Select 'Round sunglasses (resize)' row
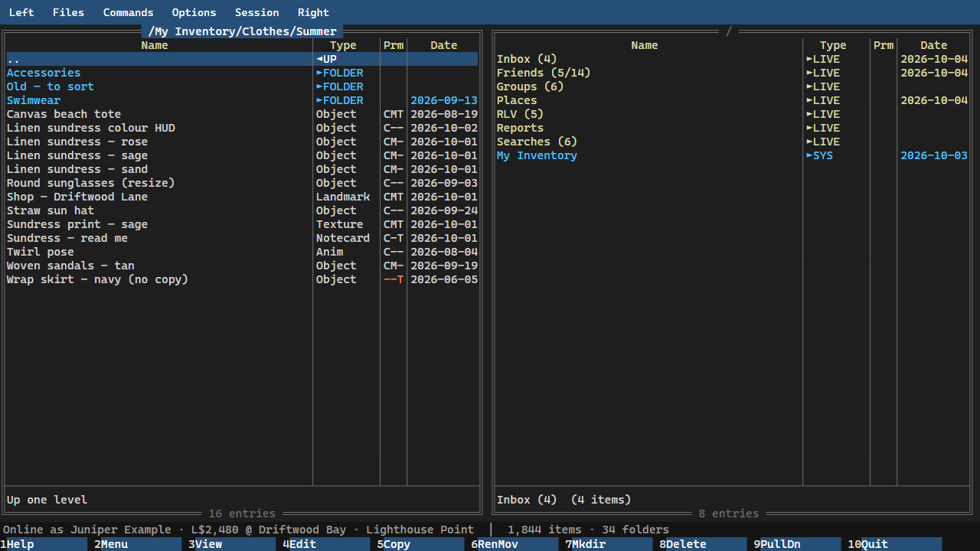Viewport: 980px width, 551px height. [x=242, y=183]
